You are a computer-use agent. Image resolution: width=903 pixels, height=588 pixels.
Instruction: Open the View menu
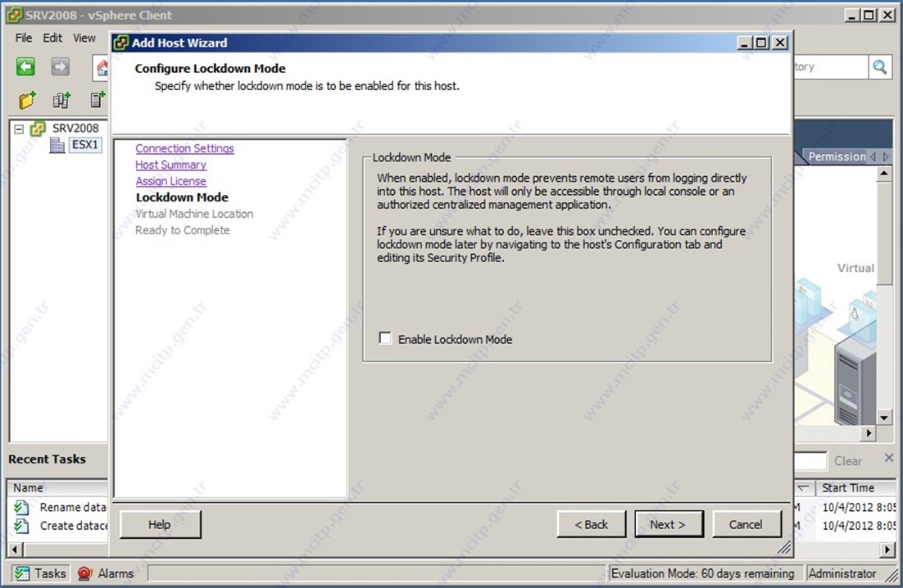point(84,38)
